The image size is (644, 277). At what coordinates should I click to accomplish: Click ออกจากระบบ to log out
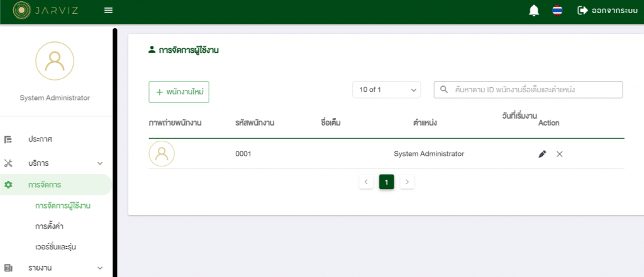(607, 11)
